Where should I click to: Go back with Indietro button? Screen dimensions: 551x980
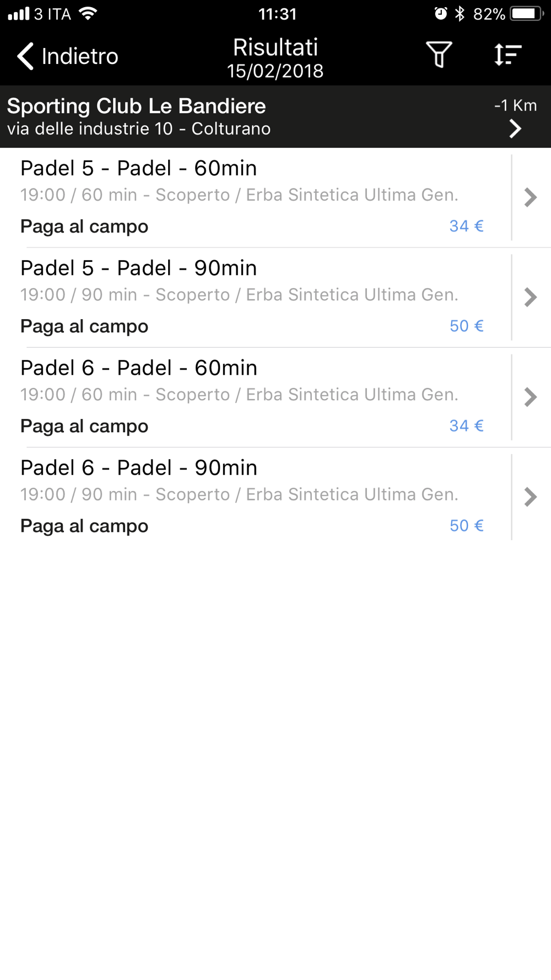[x=68, y=56]
